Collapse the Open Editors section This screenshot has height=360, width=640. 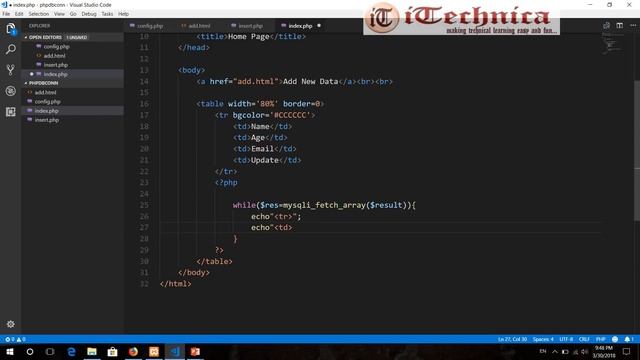pyautogui.click(x=45, y=37)
